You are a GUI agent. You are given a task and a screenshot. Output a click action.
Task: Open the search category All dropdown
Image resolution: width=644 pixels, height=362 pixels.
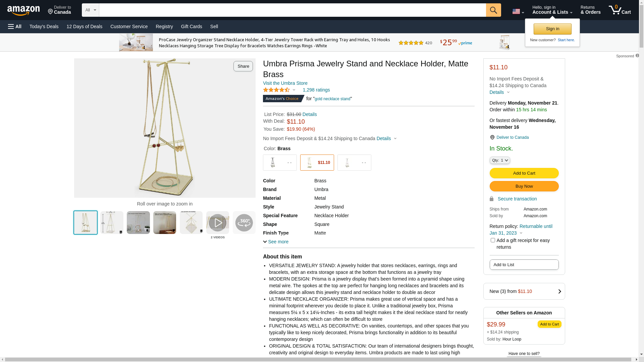(90, 10)
